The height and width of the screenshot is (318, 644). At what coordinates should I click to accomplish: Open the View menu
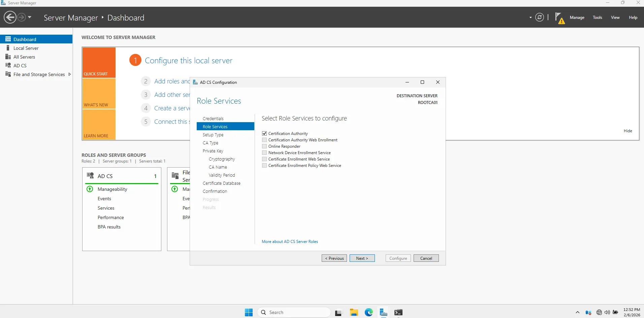615,17
